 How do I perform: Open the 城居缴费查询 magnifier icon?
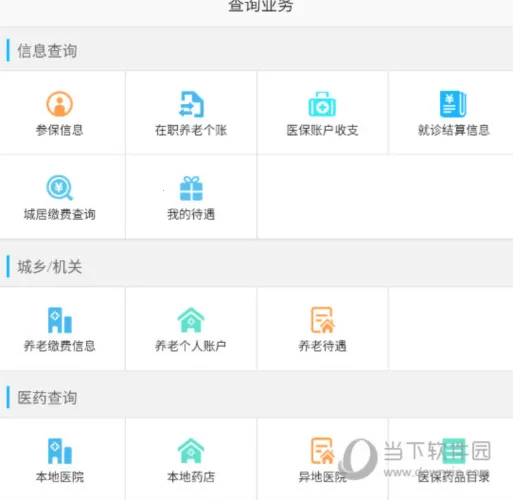click(x=59, y=188)
